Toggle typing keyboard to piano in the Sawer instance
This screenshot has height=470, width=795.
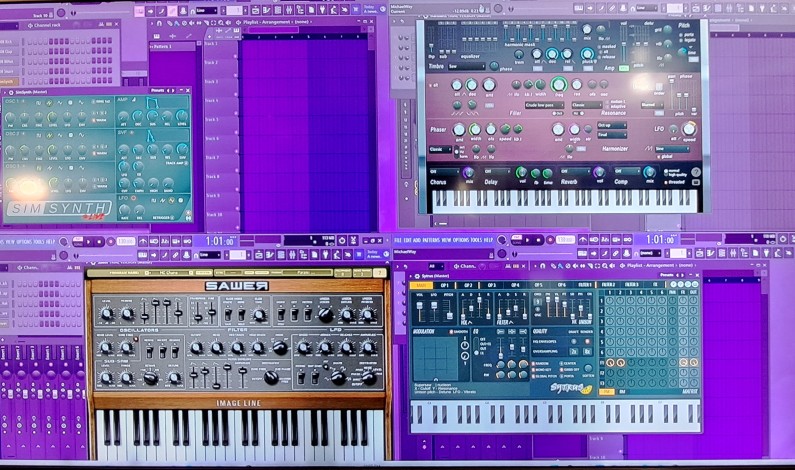tap(142, 255)
